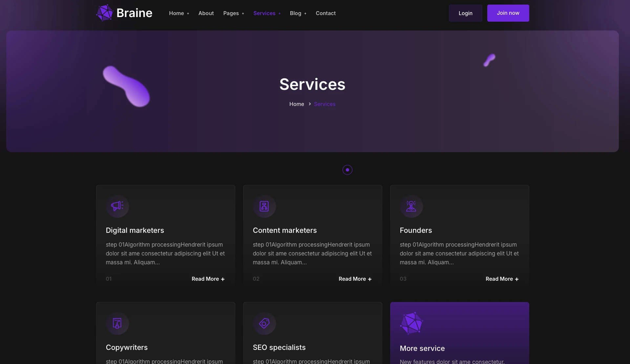Open the Blog nav item
This screenshot has width=630, height=364.
pos(296,13)
